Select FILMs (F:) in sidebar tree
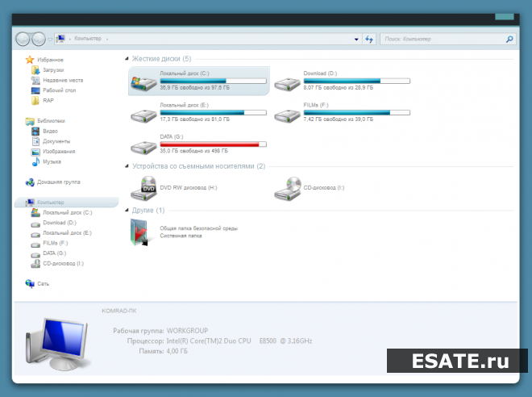Viewport: 532px width, 397px height. coord(56,243)
